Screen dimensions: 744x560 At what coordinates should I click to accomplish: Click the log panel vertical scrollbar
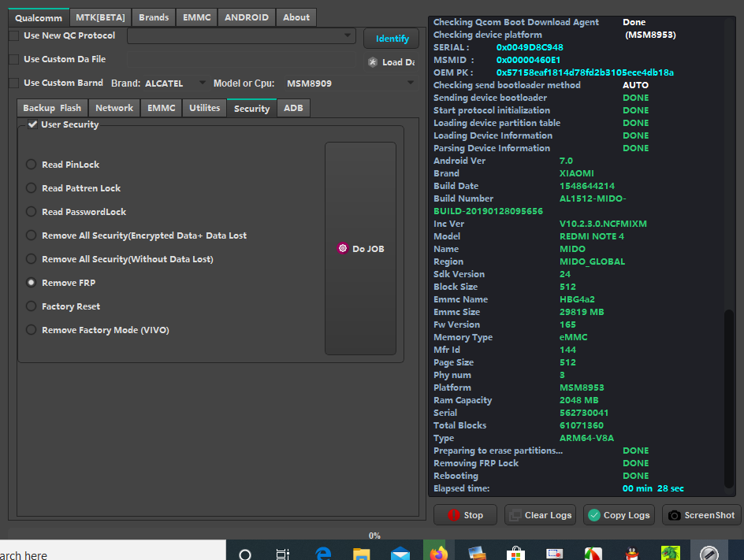point(729,399)
